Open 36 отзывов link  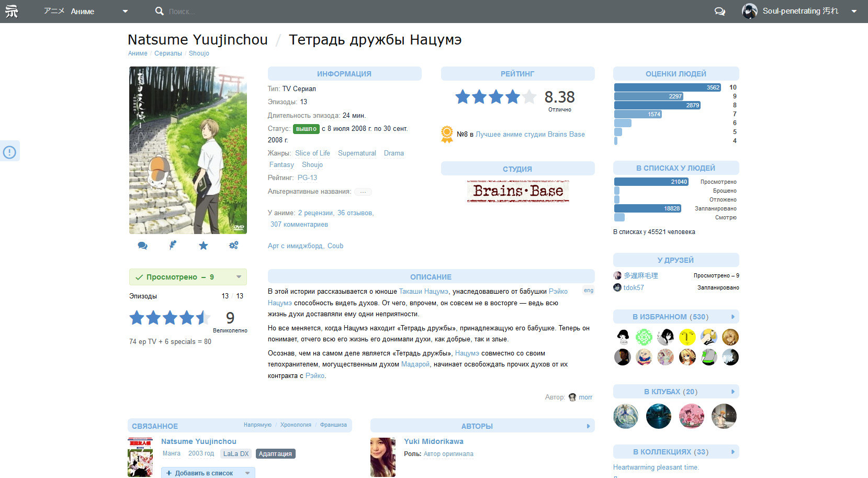355,213
